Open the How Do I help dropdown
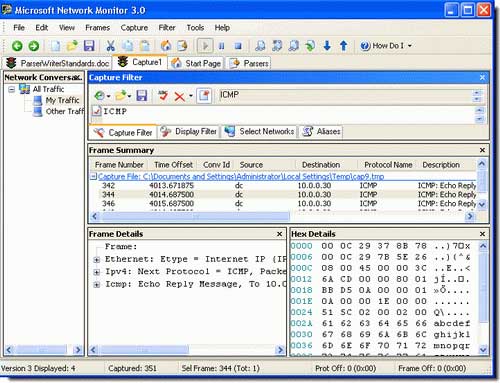 (x=386, y=46)
